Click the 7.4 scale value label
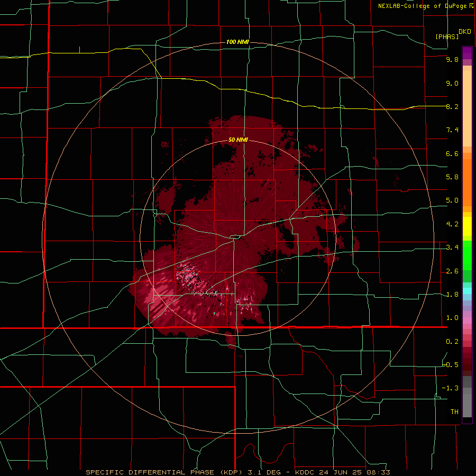 point(452,130)
